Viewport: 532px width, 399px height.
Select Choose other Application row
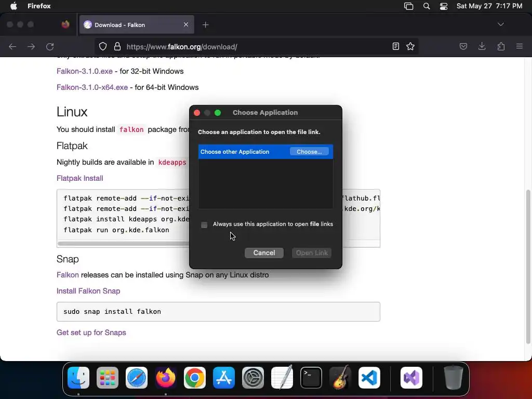click(x=265, y=152)
